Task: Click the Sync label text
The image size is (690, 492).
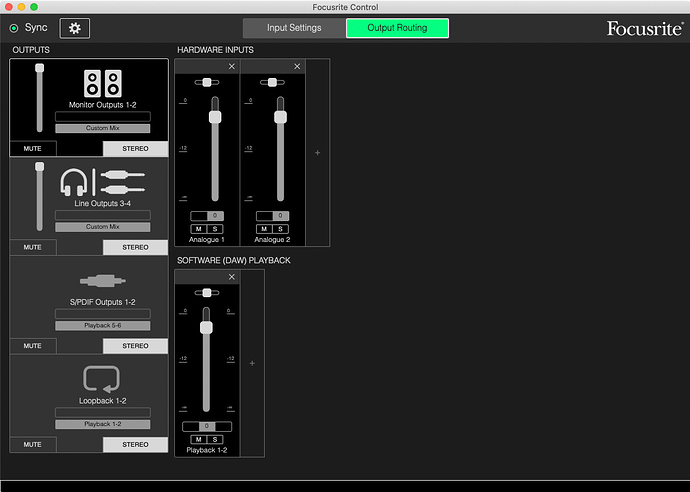Action: pos(36,28)
